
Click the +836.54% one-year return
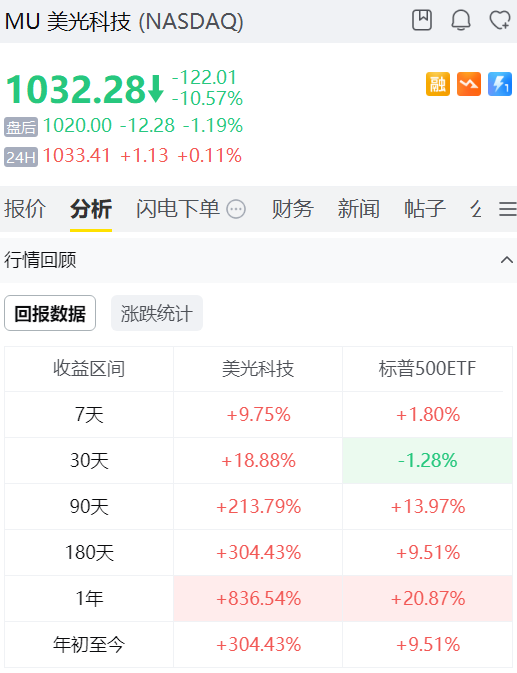[x=258, y=598]
